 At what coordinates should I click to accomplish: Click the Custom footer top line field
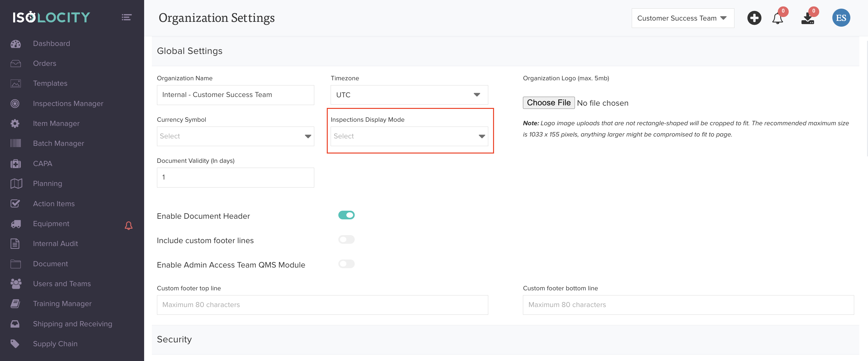pyautogui.click(x=322, y=305)
